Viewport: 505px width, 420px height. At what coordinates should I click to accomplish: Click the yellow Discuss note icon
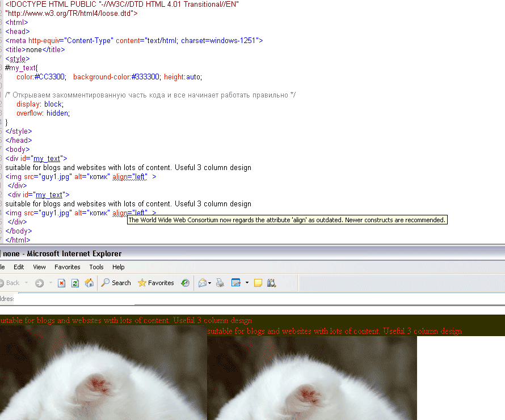258,283
